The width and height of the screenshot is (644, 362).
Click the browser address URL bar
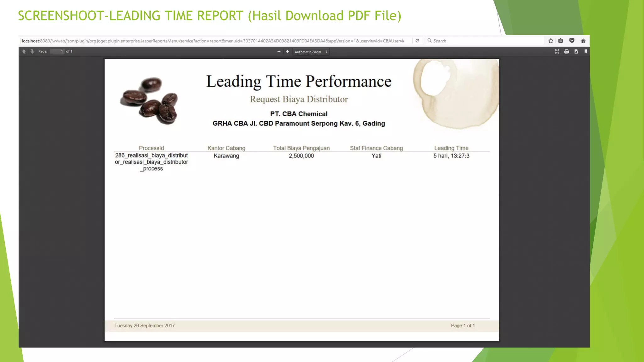(x=213, y=41)
